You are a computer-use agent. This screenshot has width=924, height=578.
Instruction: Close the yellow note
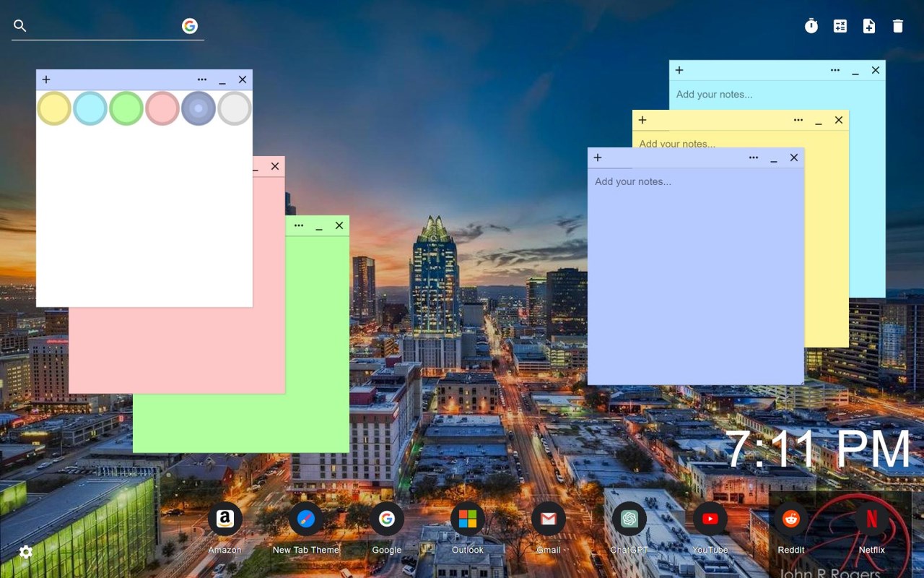click(839, 120)
